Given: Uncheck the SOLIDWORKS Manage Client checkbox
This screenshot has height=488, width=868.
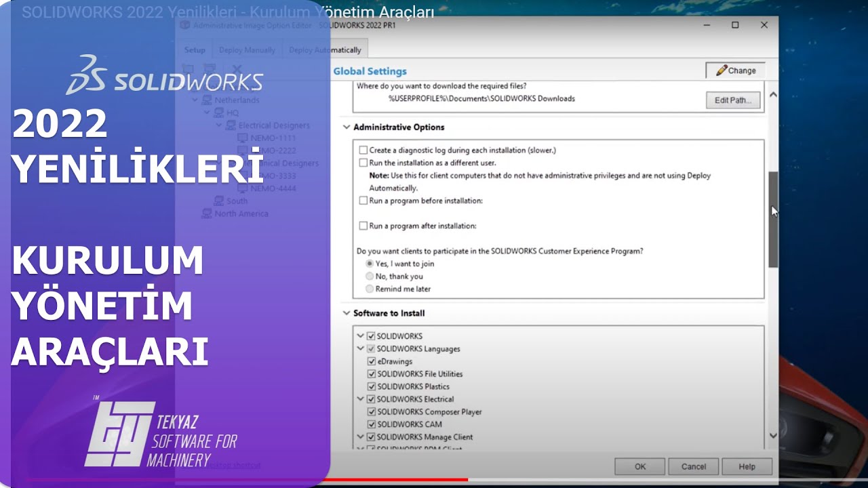Looking at the screenshot, I should (371, 437).
